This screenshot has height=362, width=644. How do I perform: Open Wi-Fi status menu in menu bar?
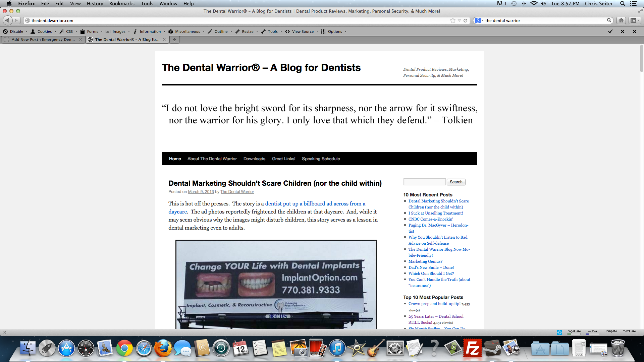[534, 3]
